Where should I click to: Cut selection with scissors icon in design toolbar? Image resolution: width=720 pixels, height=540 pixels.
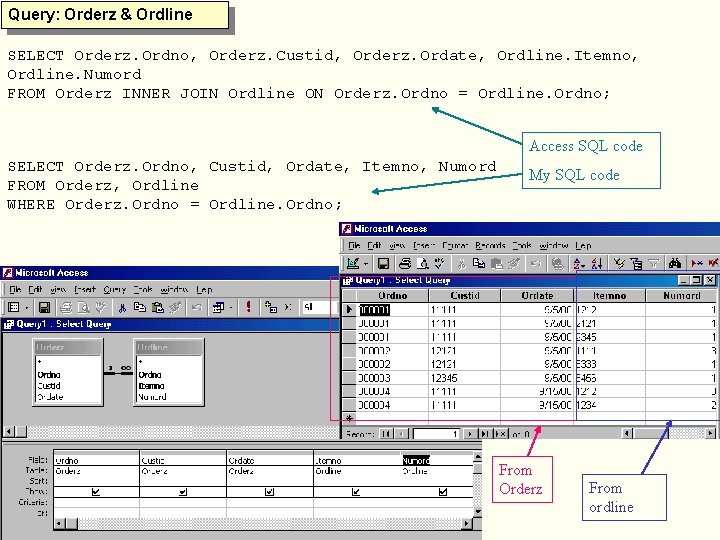pyautogui.click(x=122, y=307)
